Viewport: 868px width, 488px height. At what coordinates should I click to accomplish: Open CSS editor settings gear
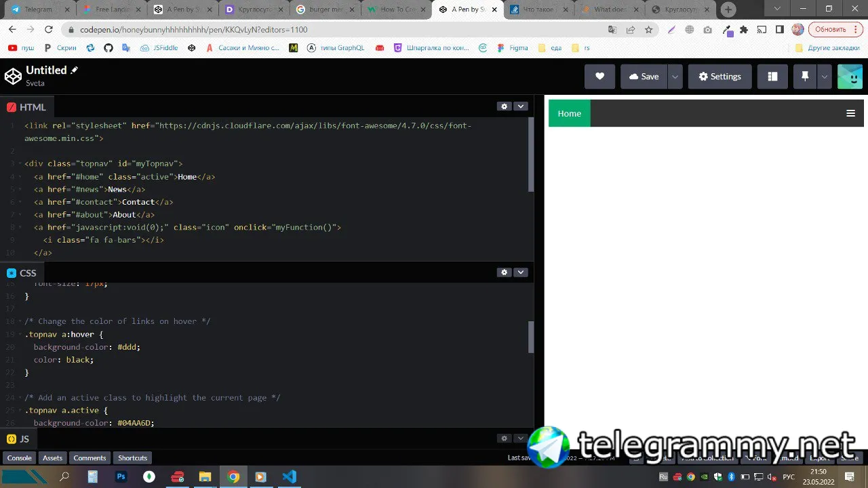coord(504,272)
